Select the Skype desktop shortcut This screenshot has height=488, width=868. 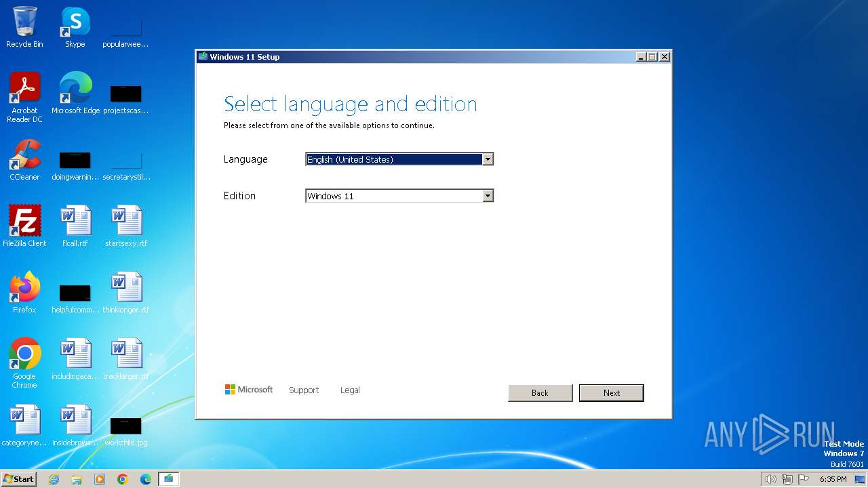click(x=75, y=27)
